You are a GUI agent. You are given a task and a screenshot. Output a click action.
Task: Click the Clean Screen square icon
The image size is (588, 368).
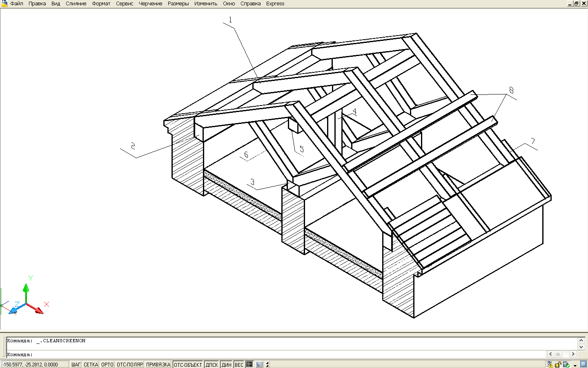(x=584, y=364)
